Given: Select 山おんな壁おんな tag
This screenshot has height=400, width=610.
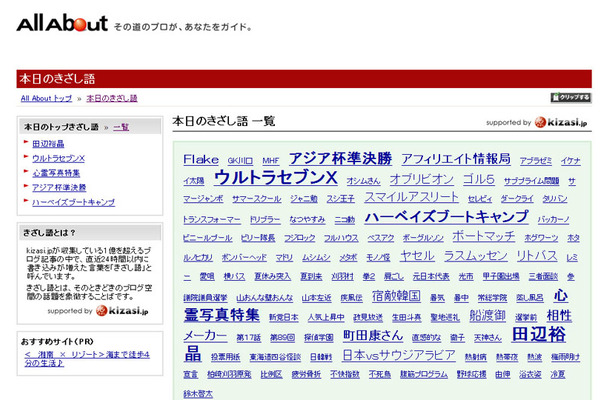Looking at the screenshot, I should click(265, 298).
